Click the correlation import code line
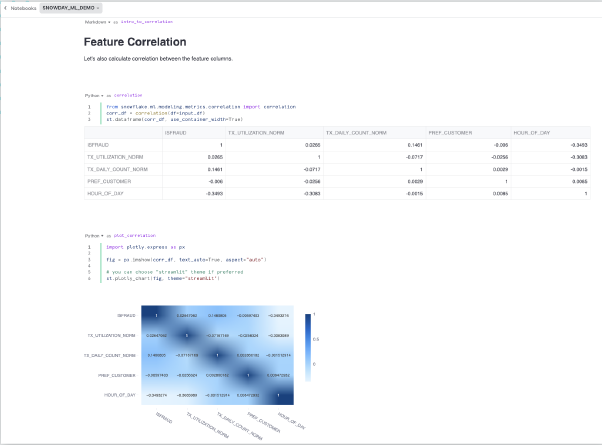Screen dimensions: 602x445 pos(200,105)
